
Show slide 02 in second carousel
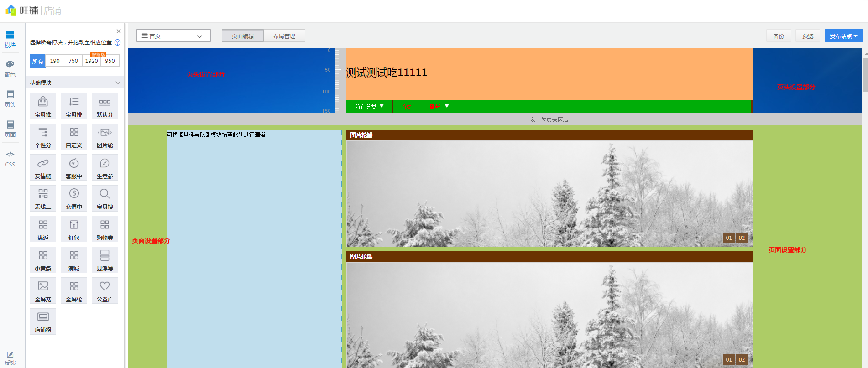click(x=742, y=359)
